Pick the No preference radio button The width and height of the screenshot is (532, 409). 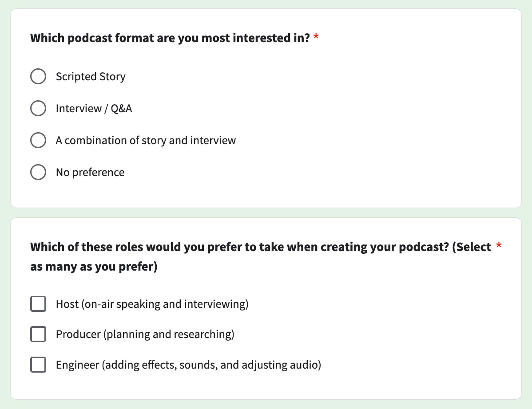(x=38, y=172)
